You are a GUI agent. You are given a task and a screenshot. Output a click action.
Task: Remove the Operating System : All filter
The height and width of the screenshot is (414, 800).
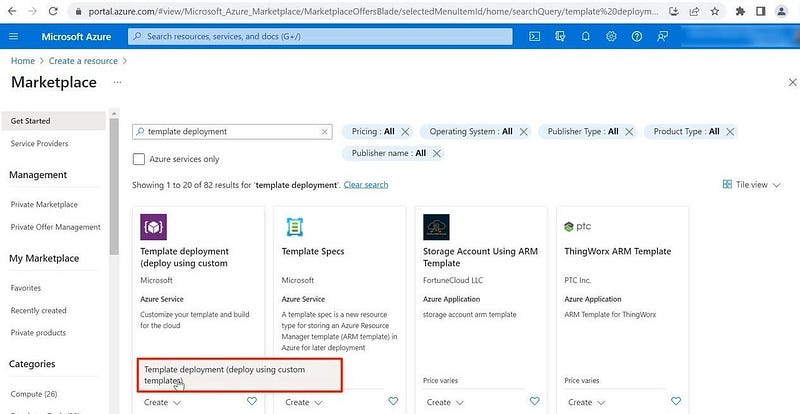[x=523, y=132]
